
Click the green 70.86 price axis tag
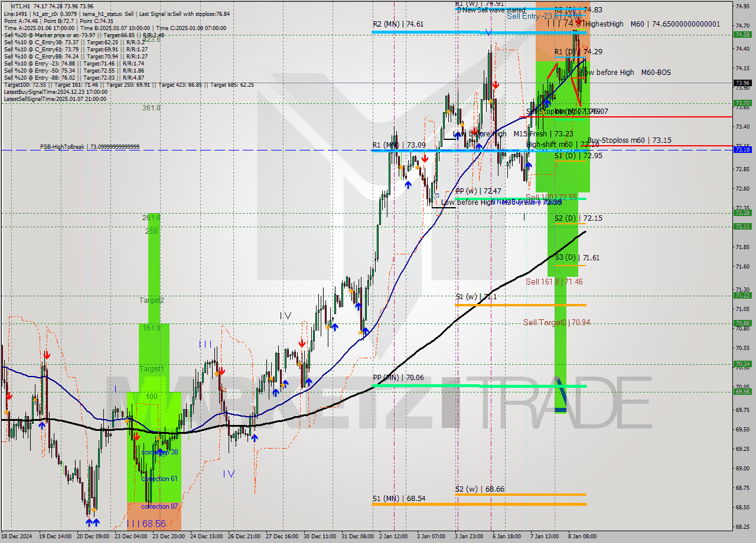(742, 323)
